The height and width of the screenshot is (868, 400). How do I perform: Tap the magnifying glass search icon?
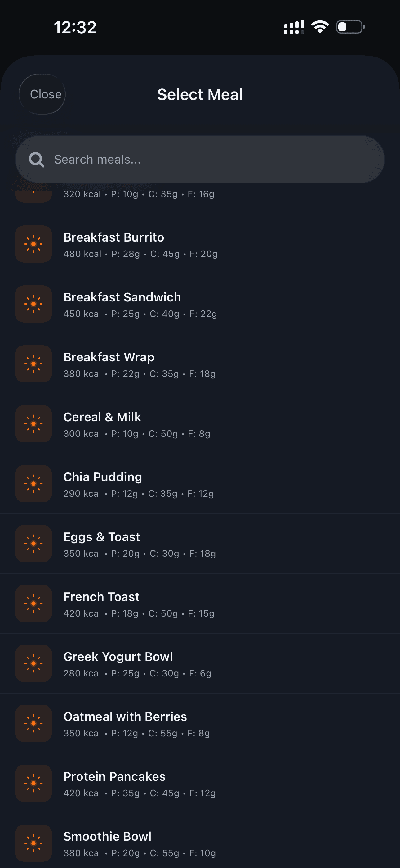coord(36,159)
